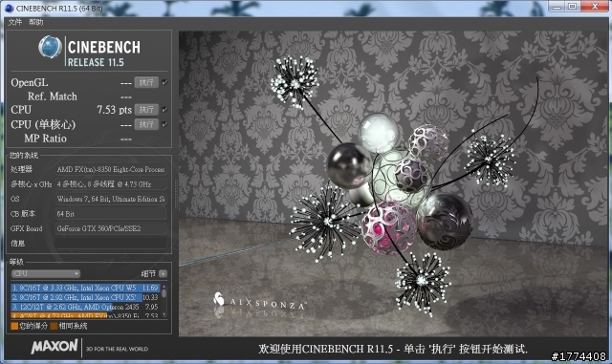Open the 帮助 menu

(x=36, y=22)
